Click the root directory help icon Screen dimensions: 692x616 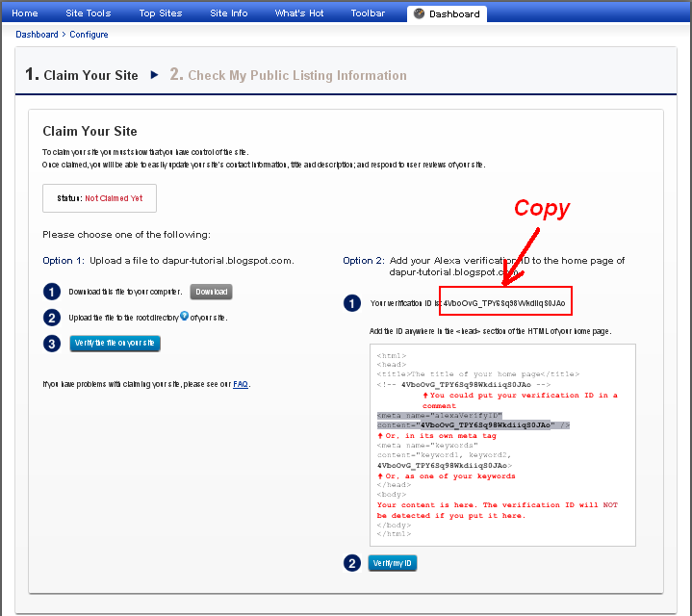[184, 316]
